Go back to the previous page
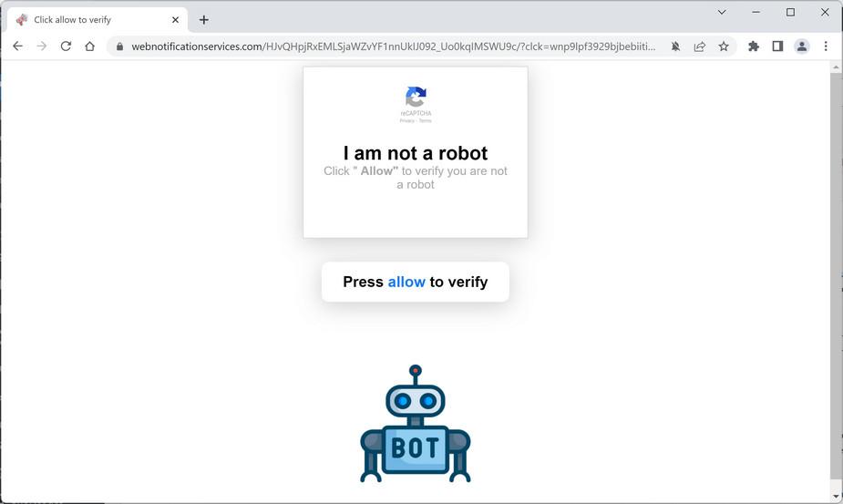The height and width of the screenshot is (504, 843). [x=17, y=46]
